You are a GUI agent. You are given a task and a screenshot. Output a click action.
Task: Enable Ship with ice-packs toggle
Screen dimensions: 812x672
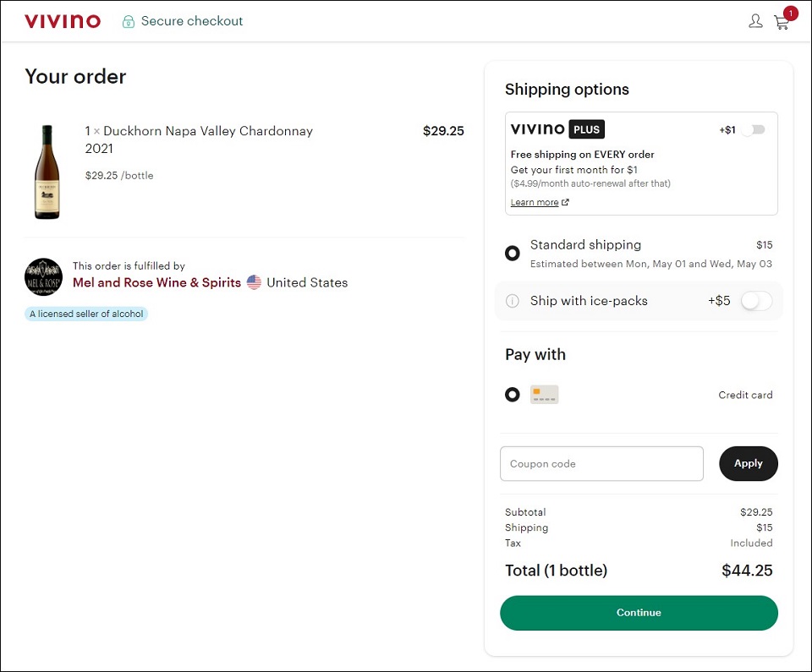(x=756, y=301)
